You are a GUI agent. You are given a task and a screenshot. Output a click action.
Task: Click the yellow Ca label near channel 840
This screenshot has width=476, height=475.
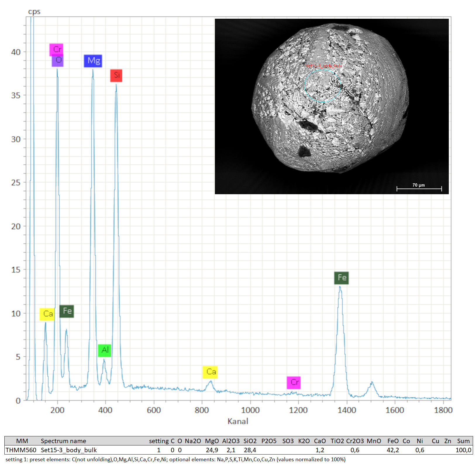pyautogui.click(x=210, y=372)
